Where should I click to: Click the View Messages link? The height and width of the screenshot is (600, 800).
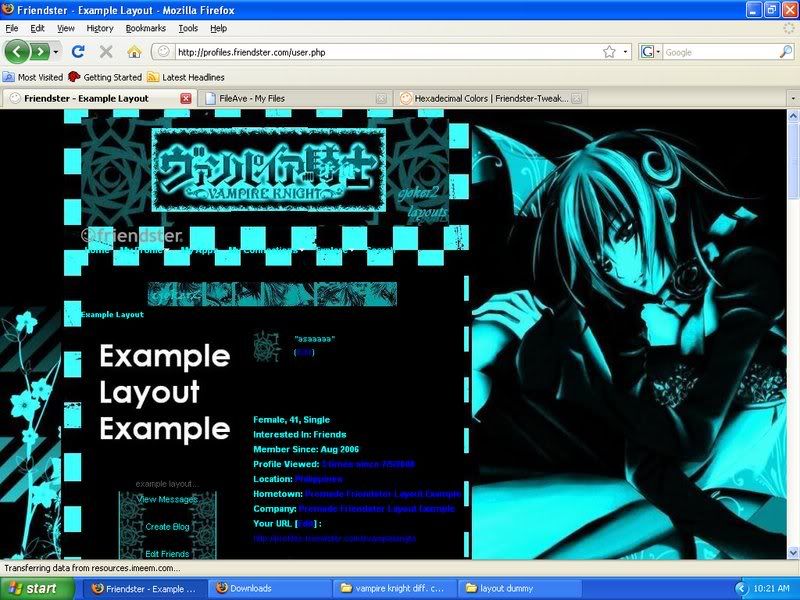167,499
